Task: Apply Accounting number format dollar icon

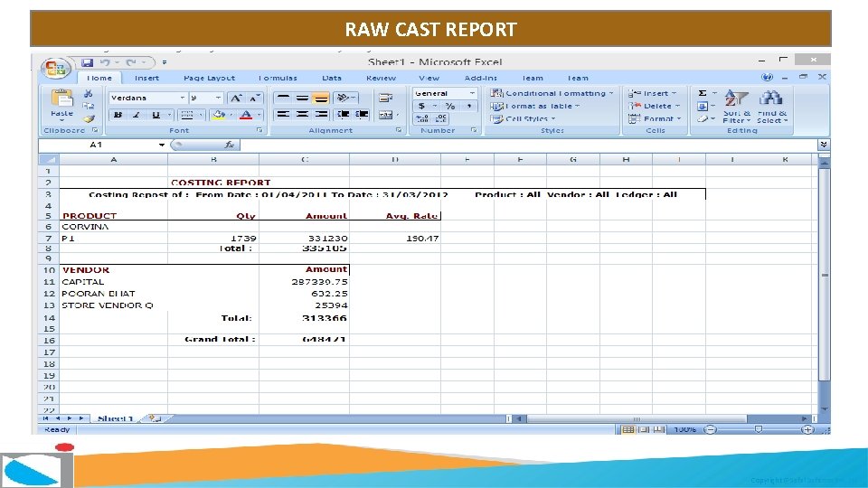Action: click(422, 107)
